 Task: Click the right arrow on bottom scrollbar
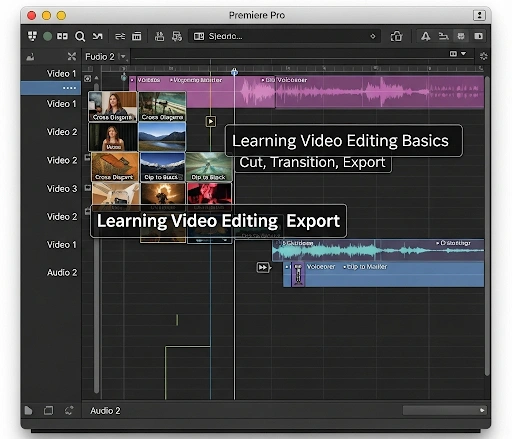pos(482,410)
